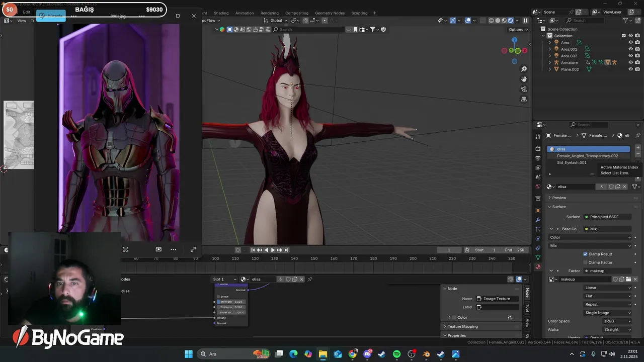Image resolution: width=644 pixels, height=362 pixels.
Task: Add a material slot with plus
Action: coord(638,148)
